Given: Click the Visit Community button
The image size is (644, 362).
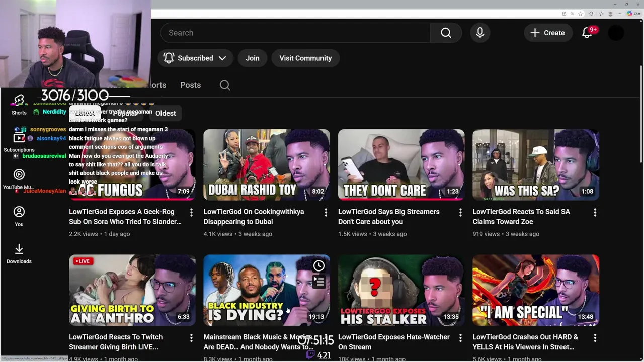Looking at the screenshot, I should click(x=305, y=58).
